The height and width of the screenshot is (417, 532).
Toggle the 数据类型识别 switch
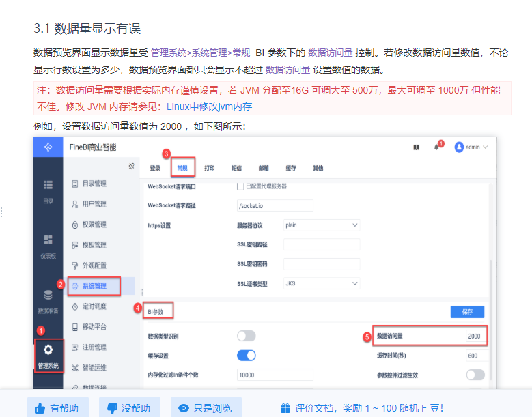[x=247, y=336]
